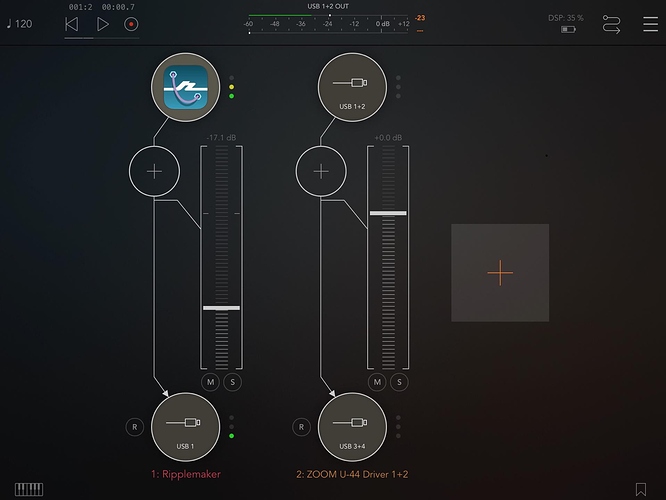Click the 001:2 bar position counter
Viewport: 666px width, 500px height.
click(x=80, y=7)
